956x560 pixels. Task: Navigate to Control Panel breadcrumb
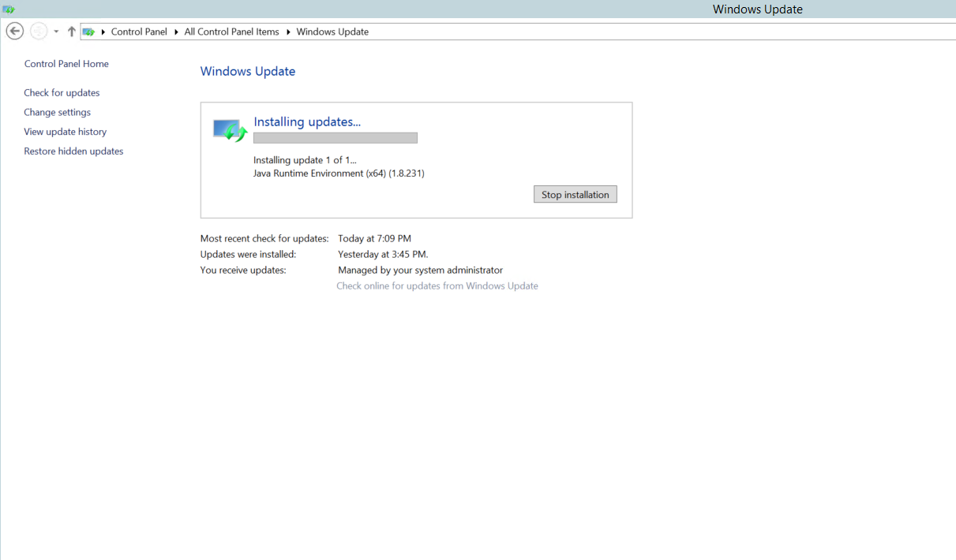point(139,32)
